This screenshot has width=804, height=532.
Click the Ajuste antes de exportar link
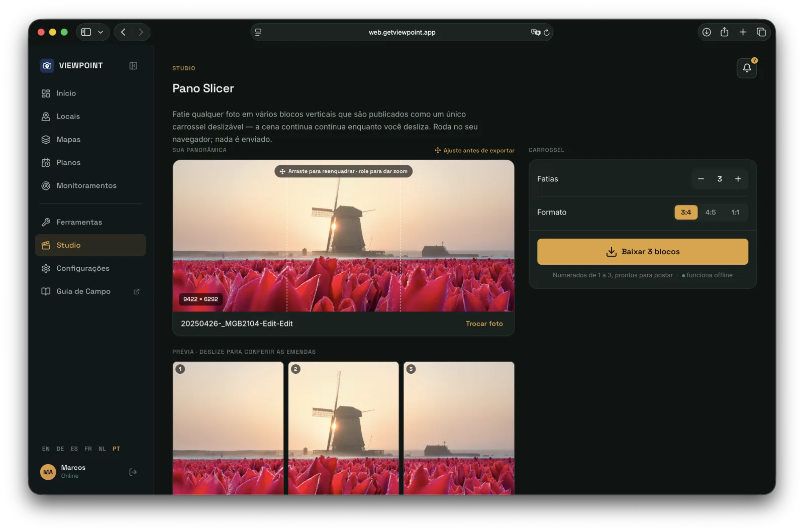coord(474,150)
